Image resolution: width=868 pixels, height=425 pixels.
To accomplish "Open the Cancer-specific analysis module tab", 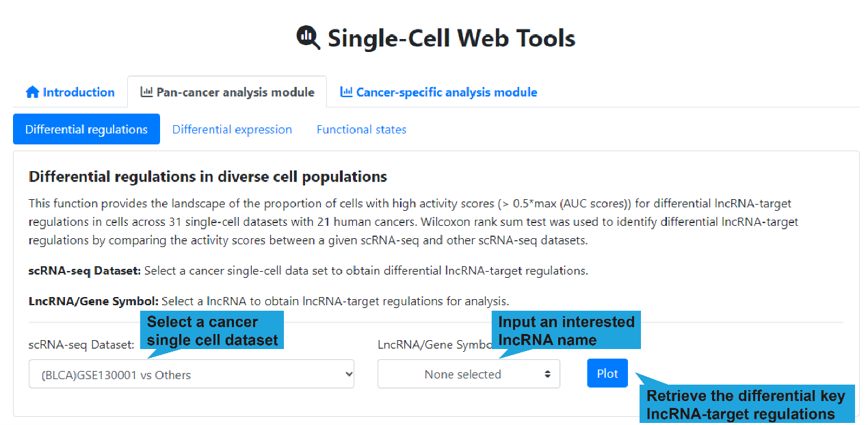I will pos(438,92).
